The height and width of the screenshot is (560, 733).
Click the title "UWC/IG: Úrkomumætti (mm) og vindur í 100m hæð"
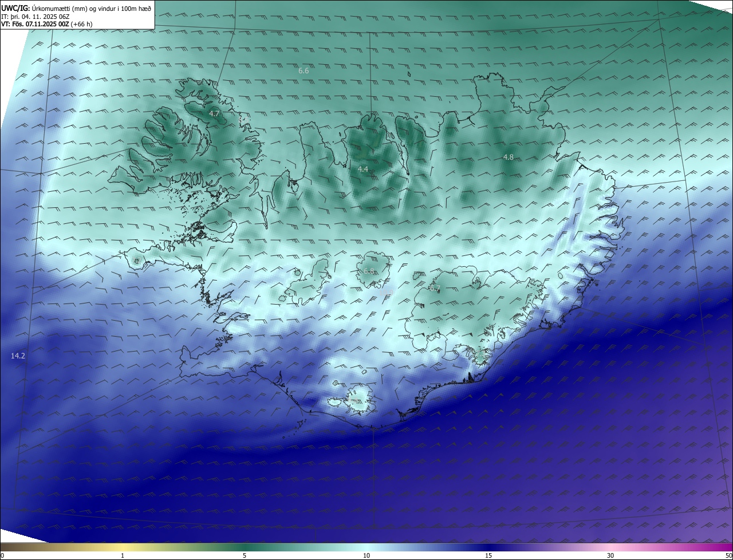[x=76, y=8]
